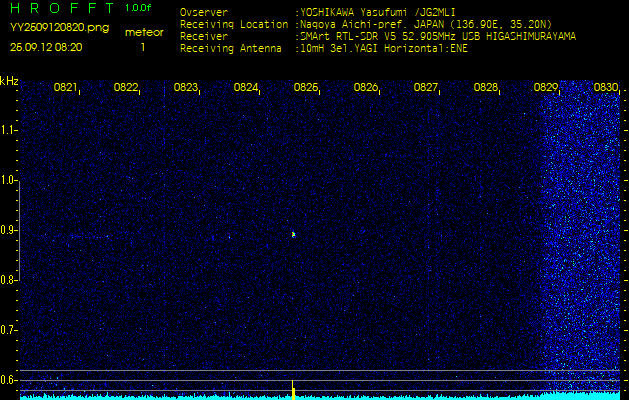Click the kHz unit label
The width and height of the screenshot is (629, 400).
pyautogui.click(x=9, y=81)
